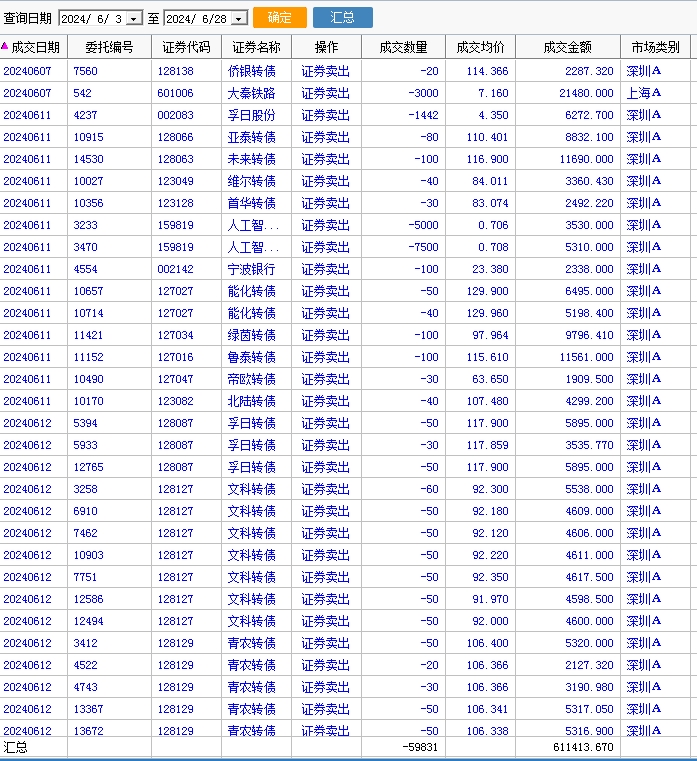
Task: Click the average price 129.960
Action: click(487, 313)
